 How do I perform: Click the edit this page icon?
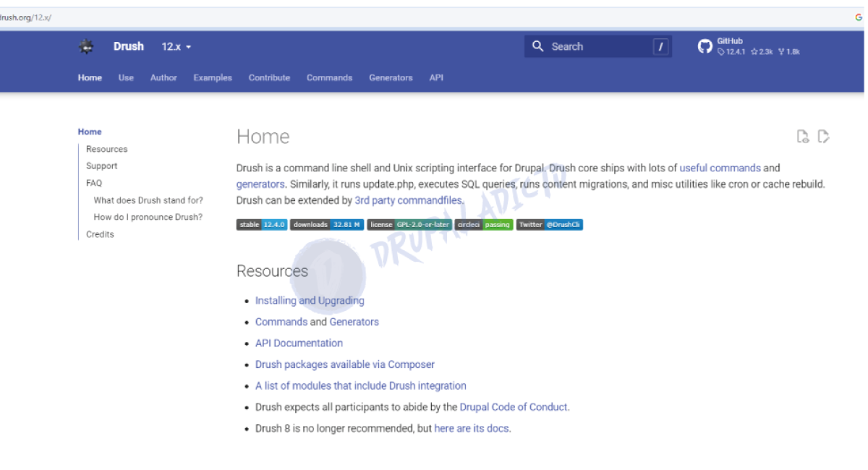823,137
